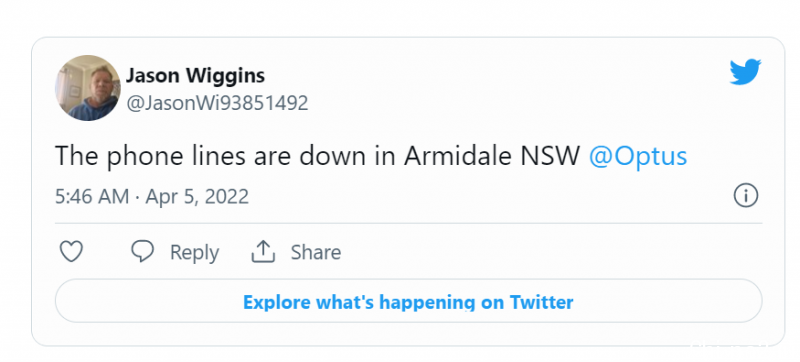Like the tweet with the heart icon

(x=71, y=252)
